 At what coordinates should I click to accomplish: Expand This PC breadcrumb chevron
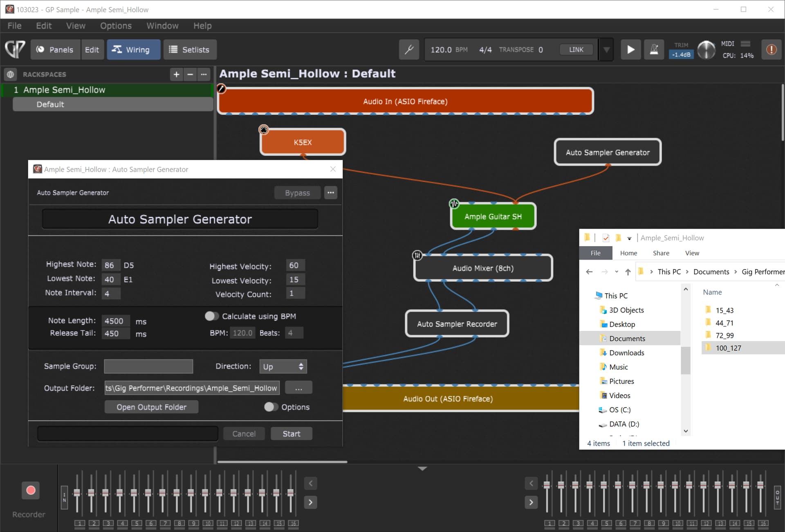[687, 272]
